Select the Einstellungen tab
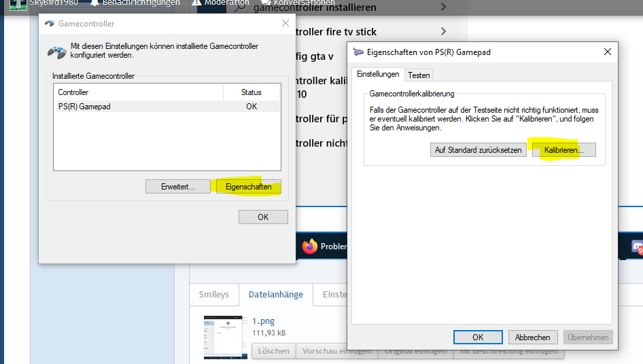The image size is (643, 364). (378, 74)
